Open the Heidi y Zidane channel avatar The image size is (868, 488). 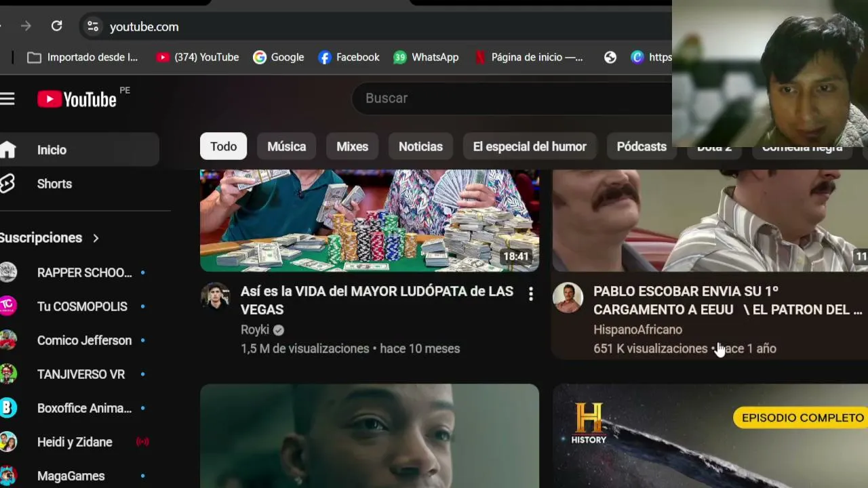tap(7, 442)
